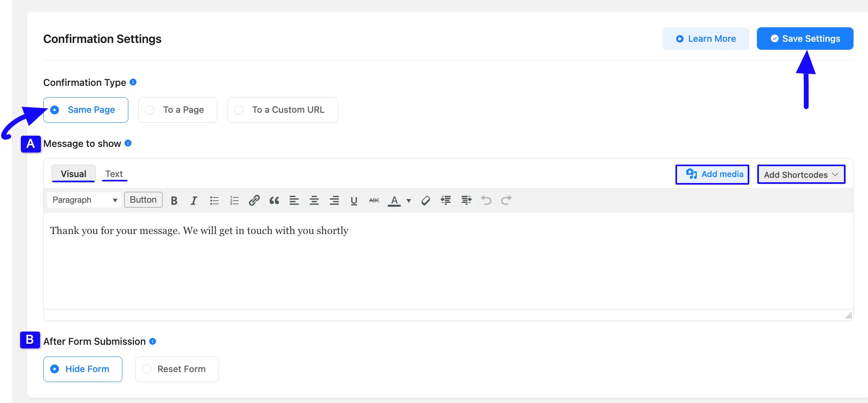Select Same Page confirmation type
Viewport: 868px width, 403px height.
(x=86, y=110)
